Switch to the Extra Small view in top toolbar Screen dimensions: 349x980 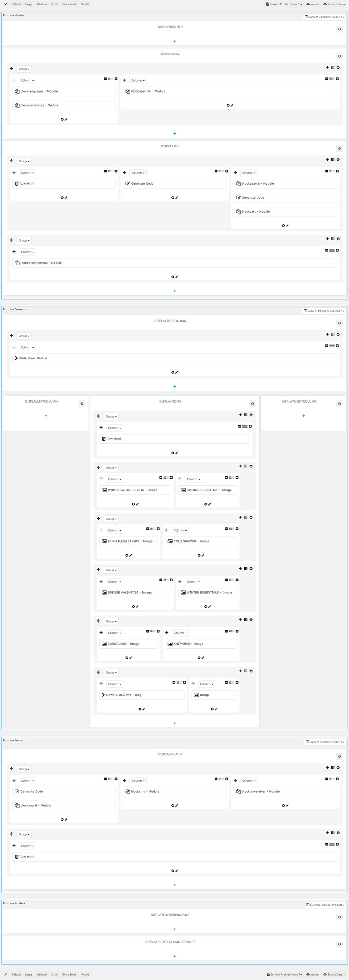point(69,4)
